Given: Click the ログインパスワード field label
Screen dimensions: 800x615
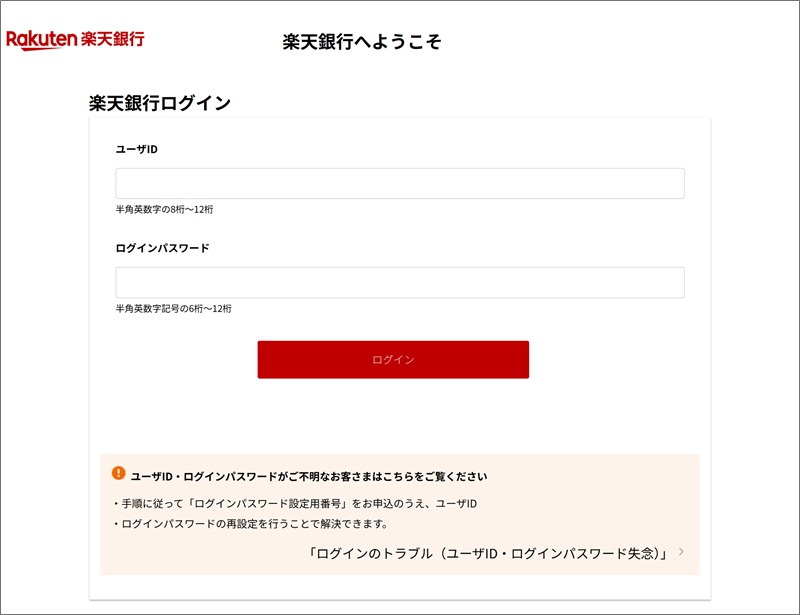Looking at the screenshot, I should (x=162, y=249).
